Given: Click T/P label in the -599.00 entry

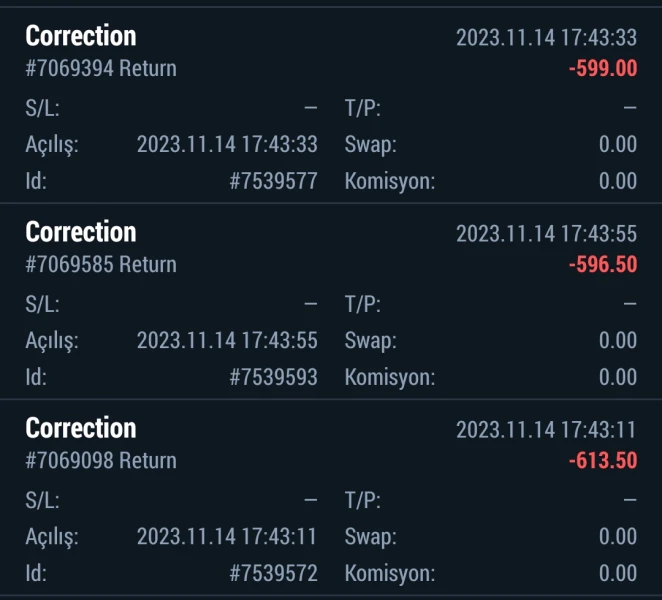Looking at the screenshot, I should click(362, 108).
